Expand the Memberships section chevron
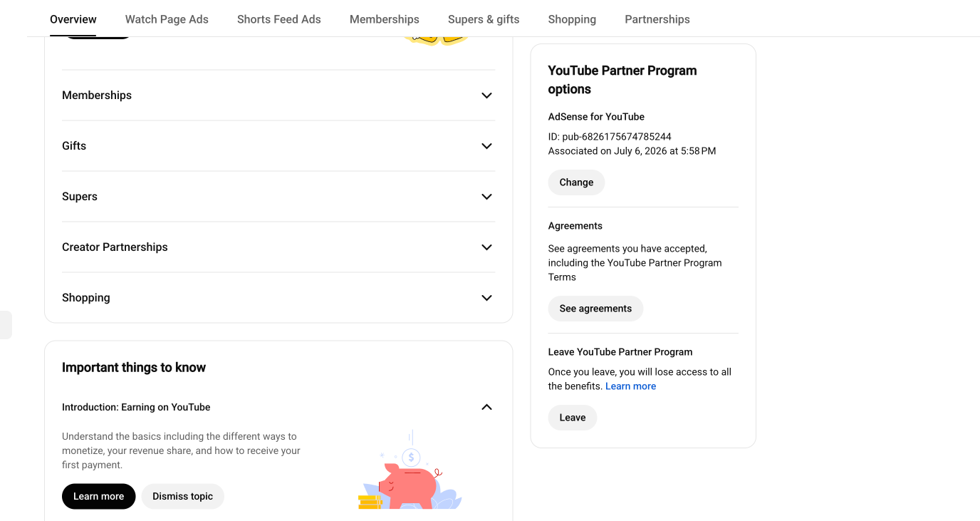 click(x=486, y=96)
